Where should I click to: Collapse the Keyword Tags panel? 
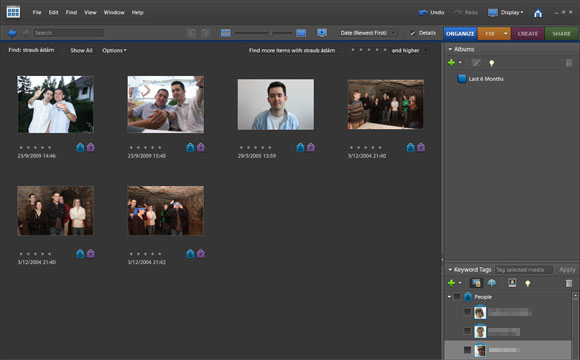pyautogui.click(x=450, y=270)
